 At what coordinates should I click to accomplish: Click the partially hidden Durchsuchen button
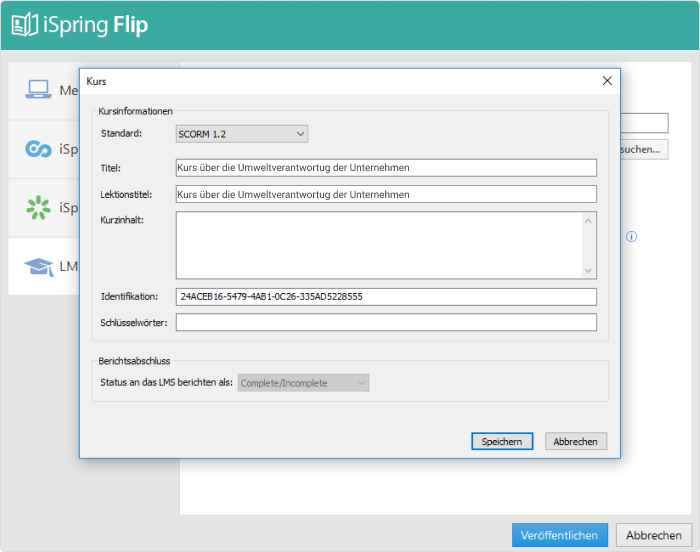(644, 150)
